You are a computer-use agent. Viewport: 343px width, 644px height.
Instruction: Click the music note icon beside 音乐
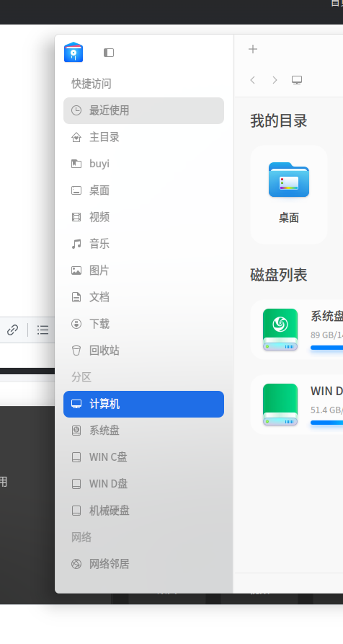click(76, 244)
